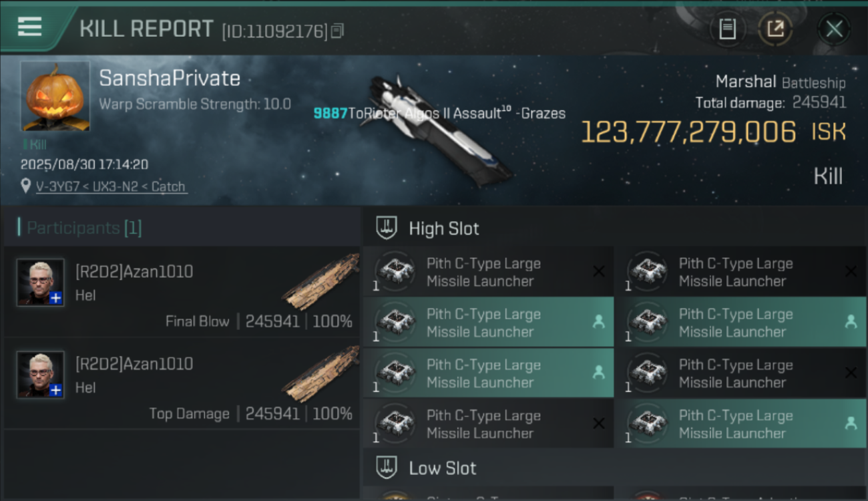Image resolution: width=868 pixels, height=501 pixels.
Task: Open Azan1010 Final Blow portrait
Action: pyautogui.click(x=41, y=282)
